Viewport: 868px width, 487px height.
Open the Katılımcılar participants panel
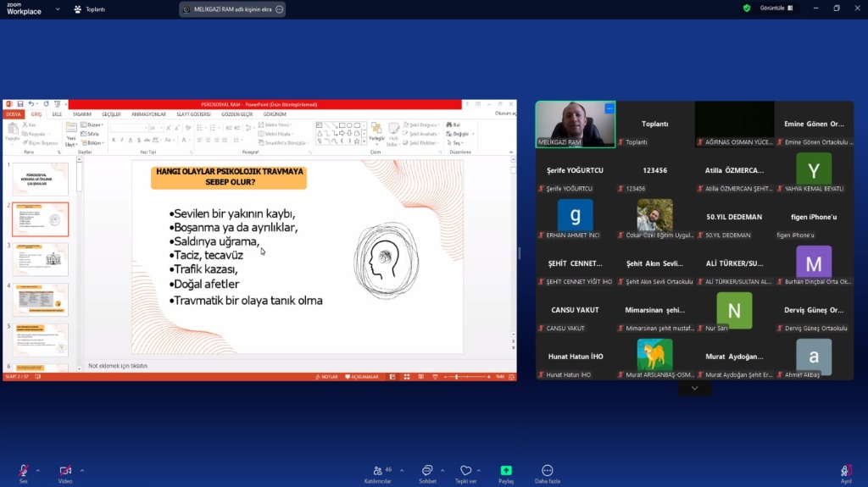pyautogui.click(x=377, y=471)
